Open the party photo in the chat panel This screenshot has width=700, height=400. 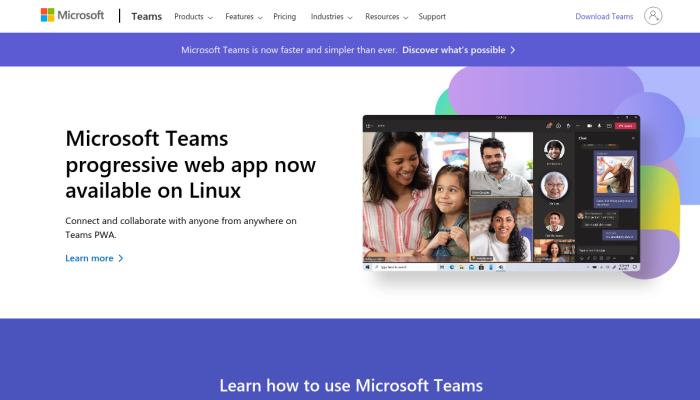615,174
